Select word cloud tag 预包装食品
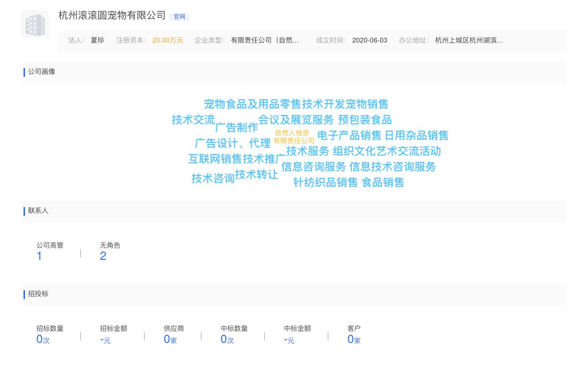The height and width of the screenshot is (368, 588). (365, 120)
